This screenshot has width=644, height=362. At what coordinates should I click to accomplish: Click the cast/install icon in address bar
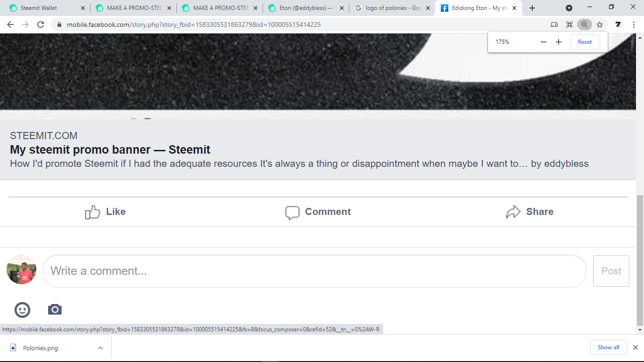(x=554, y=25)
